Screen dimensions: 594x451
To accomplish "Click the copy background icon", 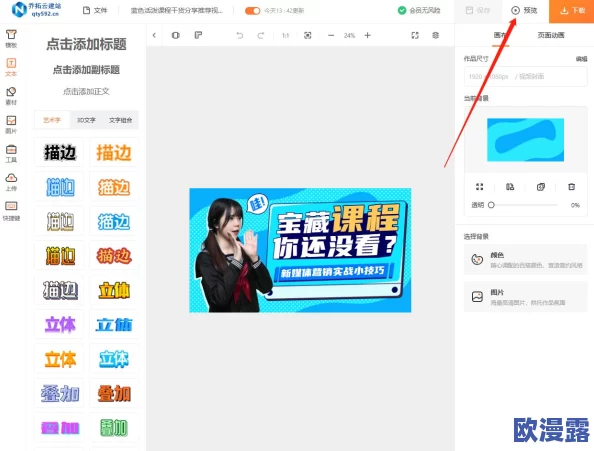I will [x=541, y=187].
